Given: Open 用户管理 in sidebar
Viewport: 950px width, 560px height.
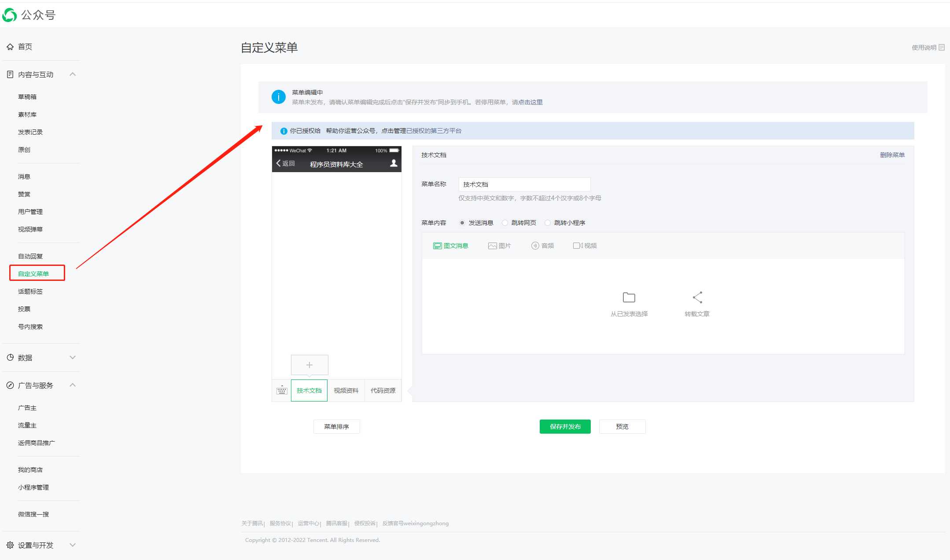Looking at the screenshot, I should tap(30, 212).
